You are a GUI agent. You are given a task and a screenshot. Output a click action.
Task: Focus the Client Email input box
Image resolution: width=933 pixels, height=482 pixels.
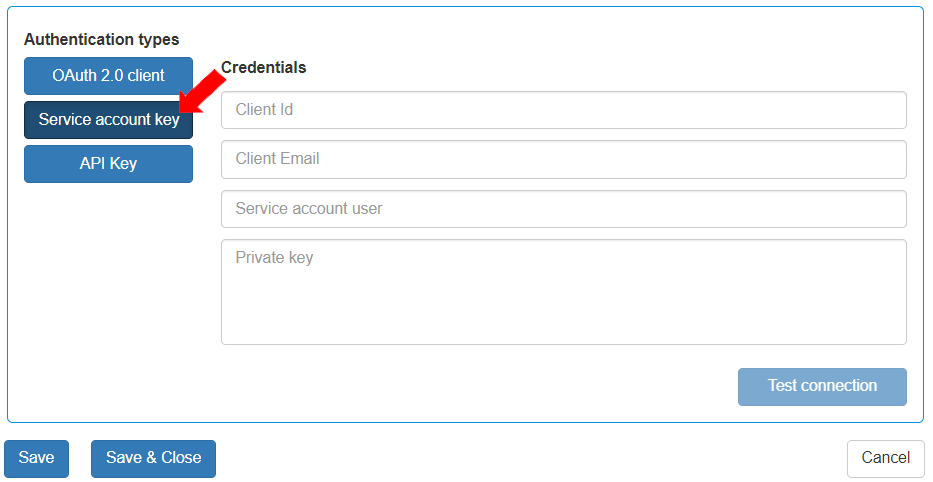click(x=563, y=159)
